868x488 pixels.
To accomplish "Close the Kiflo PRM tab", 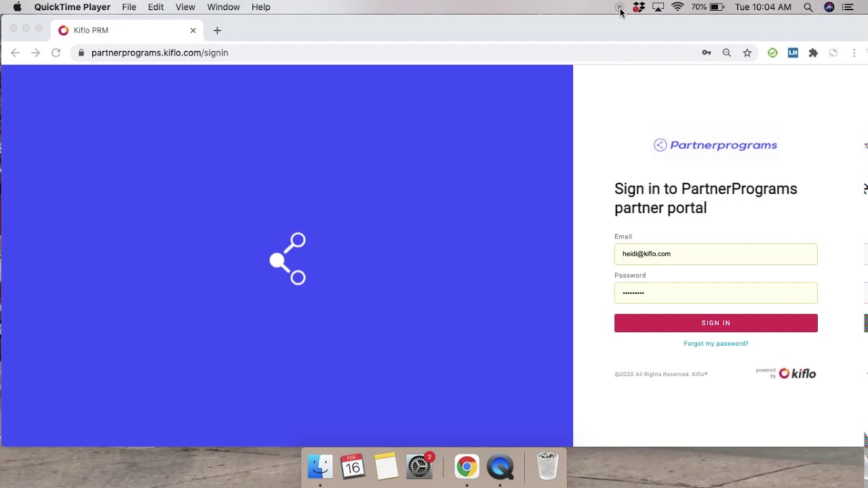I will coord(193,30).
